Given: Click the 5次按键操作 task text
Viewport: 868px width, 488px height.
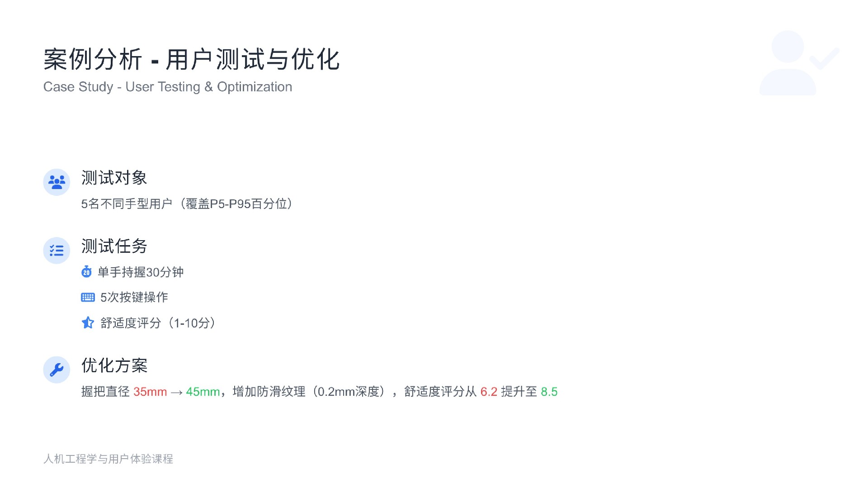Looking at the screenshot, I should (134, 297).
